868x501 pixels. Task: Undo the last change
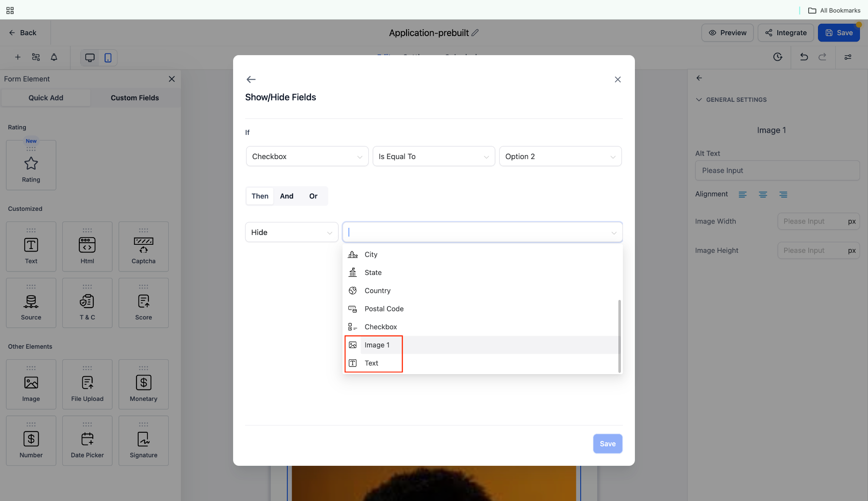pos(804,57)
